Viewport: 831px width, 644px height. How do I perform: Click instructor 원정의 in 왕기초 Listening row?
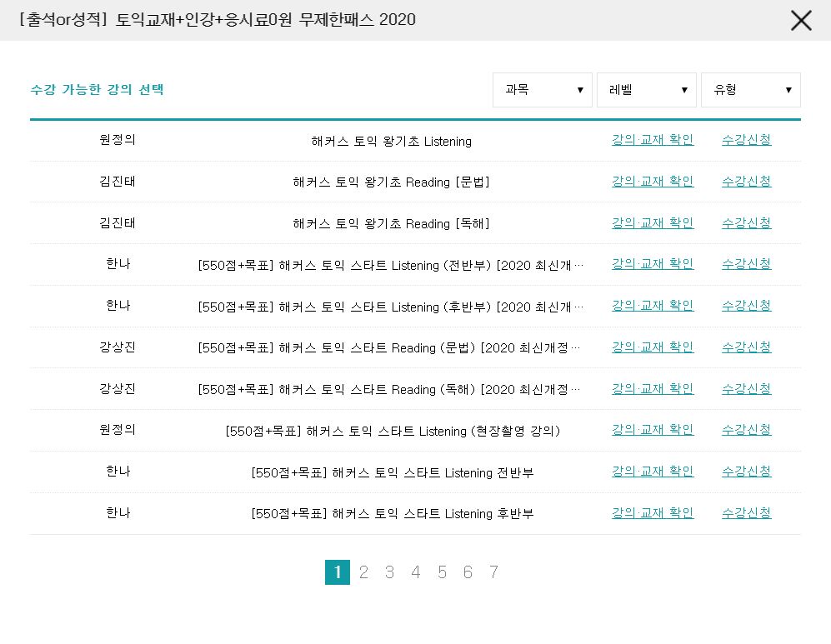tap(118, 140)
